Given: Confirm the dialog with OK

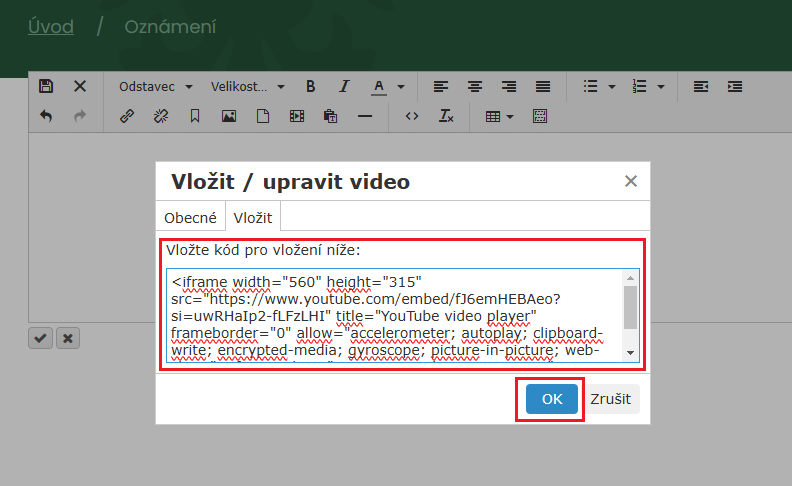Looking at the screenshot, I should 552,399.
